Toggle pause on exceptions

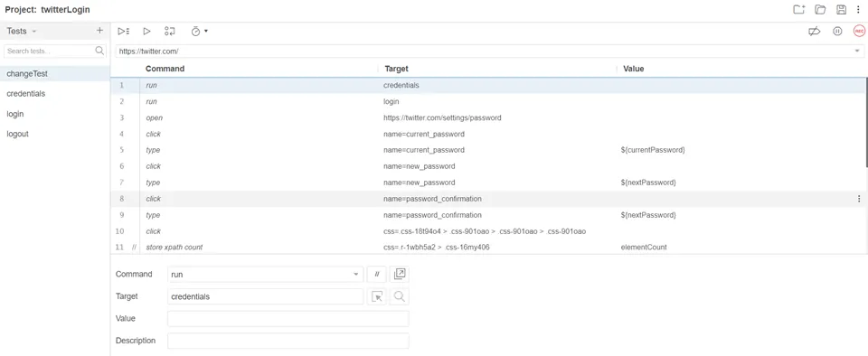(x=837, y=32)
